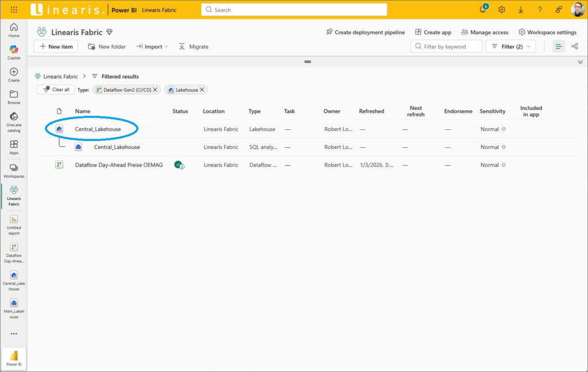
Task: Open settings gear in header
Action: tap(501, 10)
